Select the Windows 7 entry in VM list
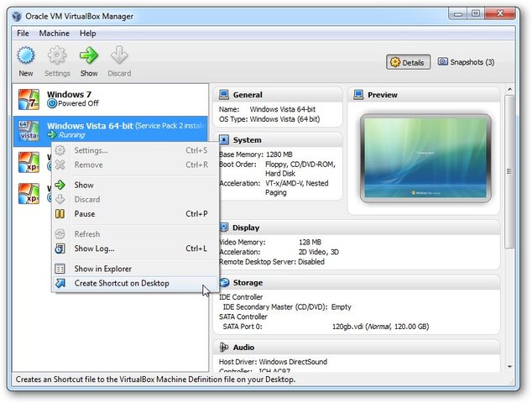This screenshot has height=403, width=532. point(110,99)
